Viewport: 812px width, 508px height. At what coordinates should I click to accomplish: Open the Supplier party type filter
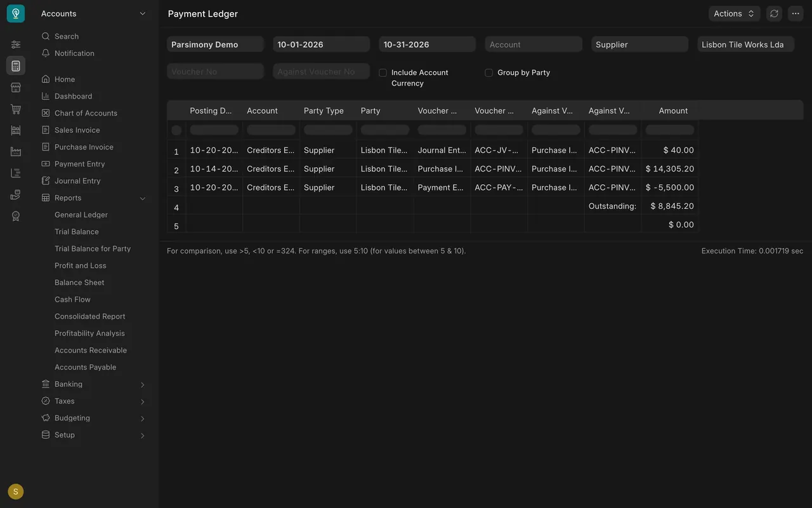pyautogui.click(x=639, y=44)
